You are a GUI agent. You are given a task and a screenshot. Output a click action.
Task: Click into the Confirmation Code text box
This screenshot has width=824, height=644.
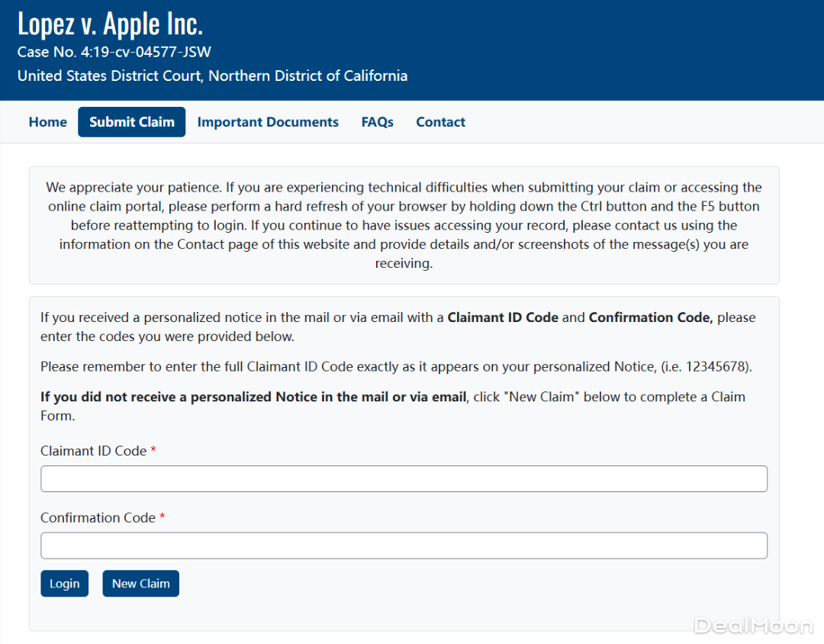coord(404,546)
